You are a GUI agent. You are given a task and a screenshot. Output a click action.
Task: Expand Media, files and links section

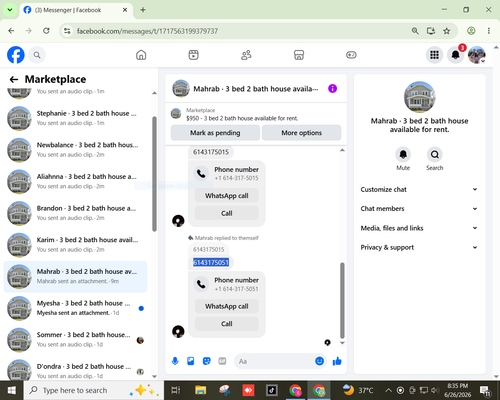419,228
